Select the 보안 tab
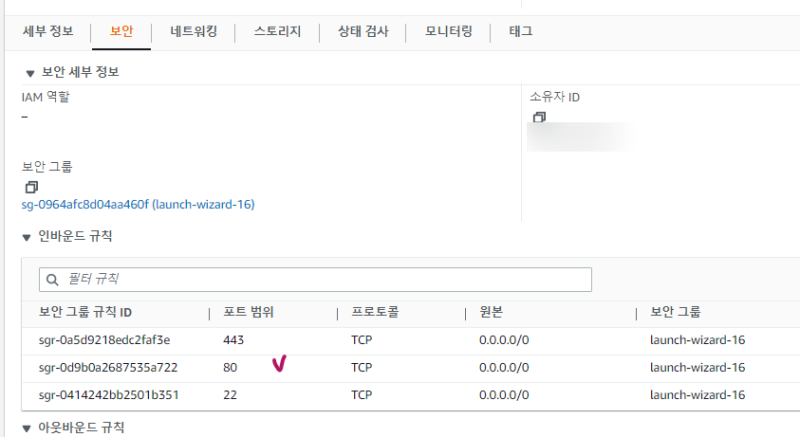This screenshot has height=437, width=800. pyautogui.click(x=120, y=31)
